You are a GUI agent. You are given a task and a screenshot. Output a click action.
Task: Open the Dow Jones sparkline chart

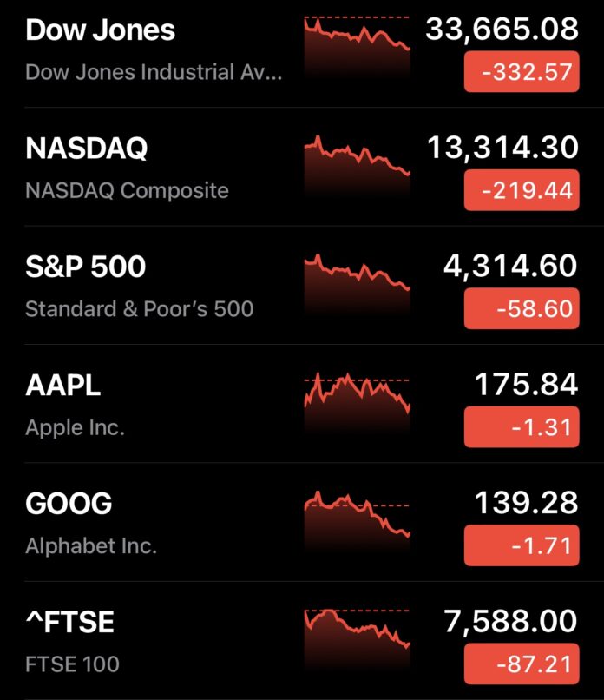357,46
